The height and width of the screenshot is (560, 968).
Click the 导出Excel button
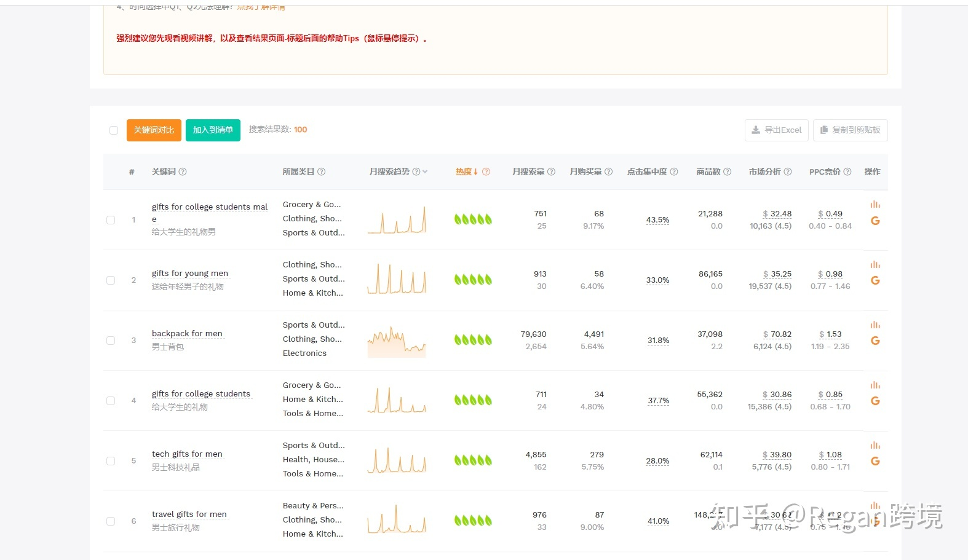[x=776, y=130]
